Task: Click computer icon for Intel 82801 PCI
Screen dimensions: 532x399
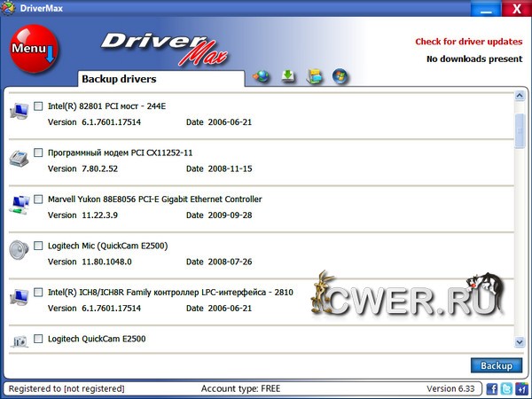Action: pyautogui.click(x=20, y=112)
